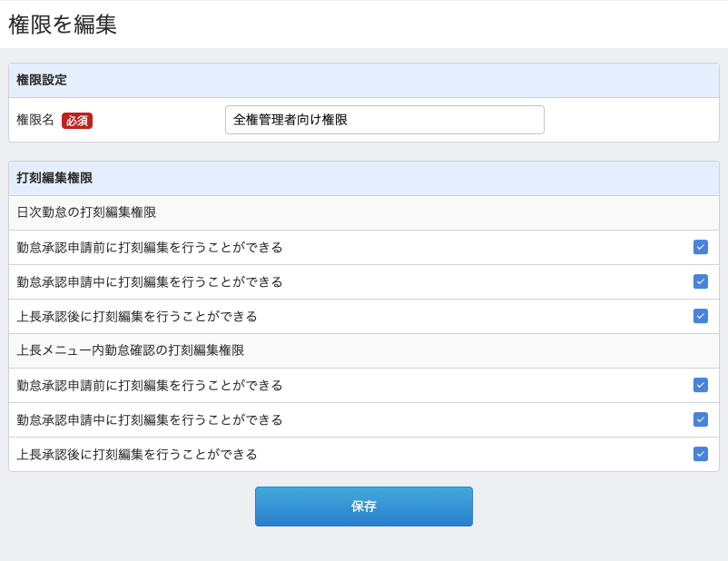
Task: Click the 権限を編集 page title
Action: pyautogui.click(x=63, y=25)
